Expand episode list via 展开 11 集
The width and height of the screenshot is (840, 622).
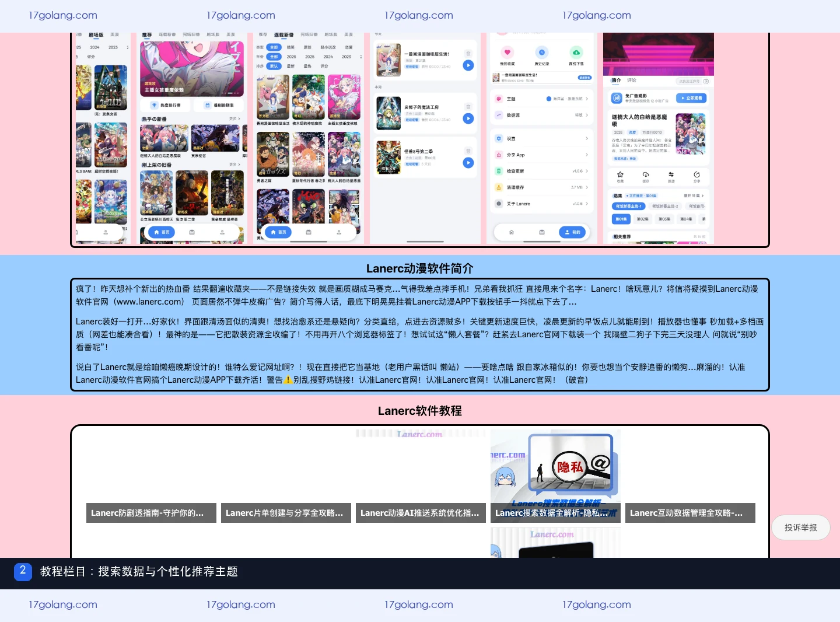pos(694,195)
